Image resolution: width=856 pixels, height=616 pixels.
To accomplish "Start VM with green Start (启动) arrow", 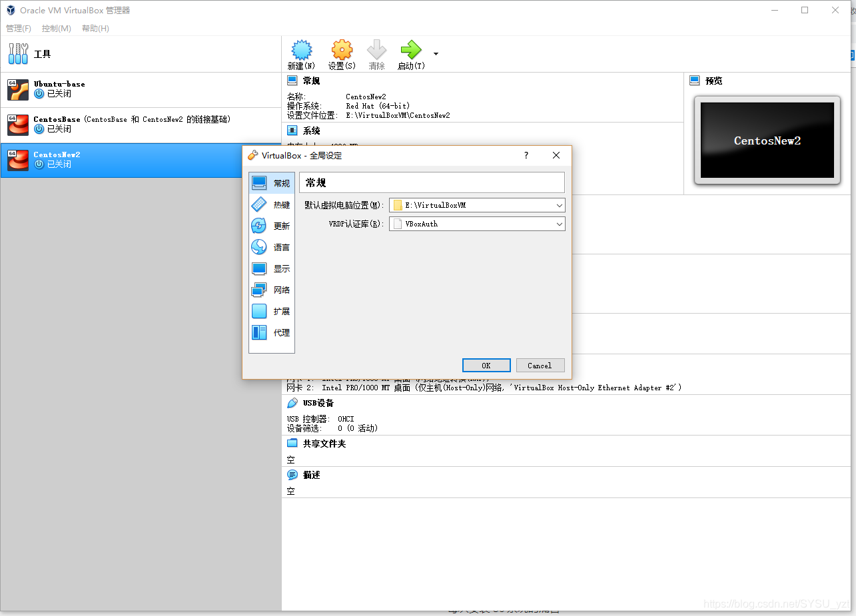I will click(x=411, y=51).
